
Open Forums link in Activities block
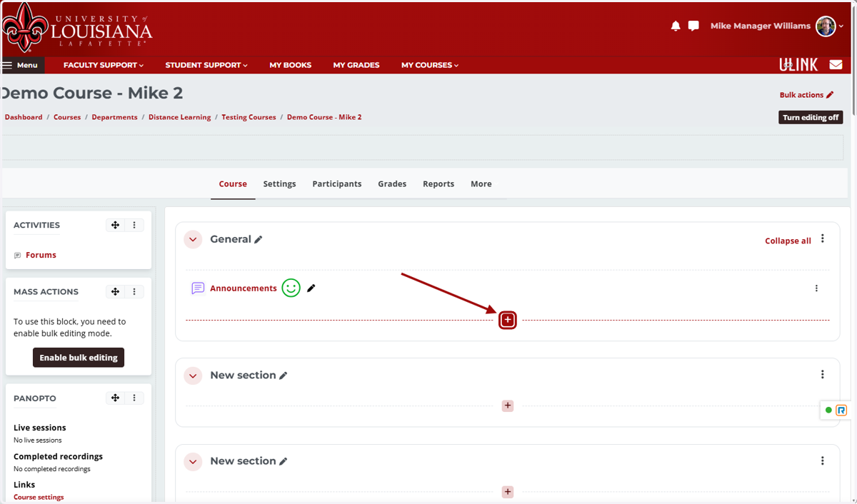pyautogui.click(x=41, y=255)
